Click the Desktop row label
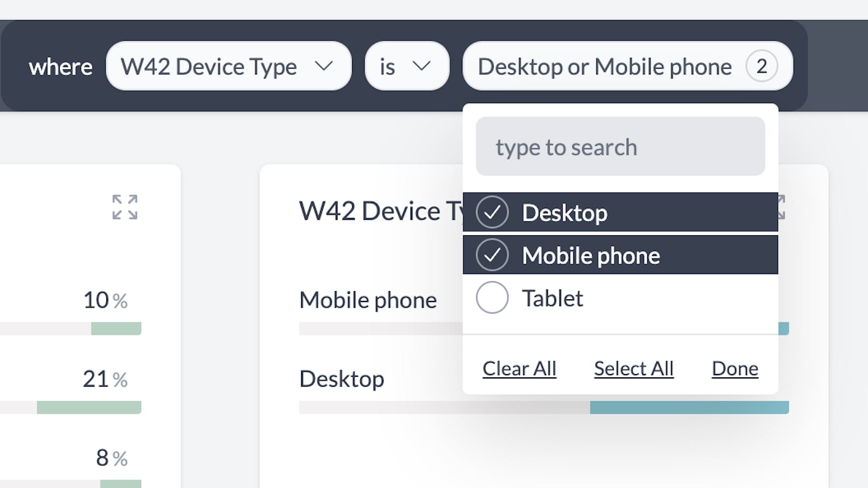 click(x=342, y=378)
